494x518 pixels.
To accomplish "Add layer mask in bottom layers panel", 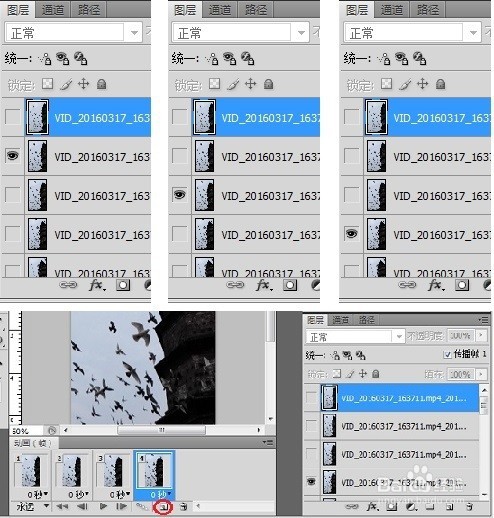I will point(392,507).
